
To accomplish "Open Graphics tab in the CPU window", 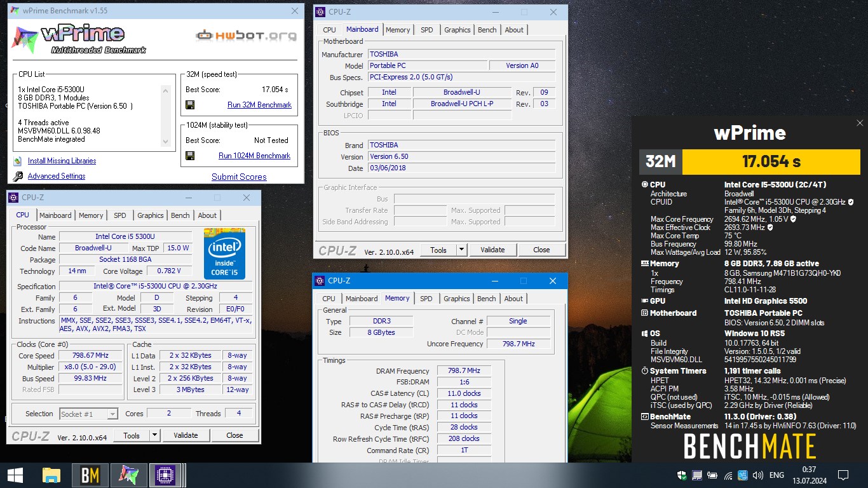I will pyautogui.click(x=151, y=215).
